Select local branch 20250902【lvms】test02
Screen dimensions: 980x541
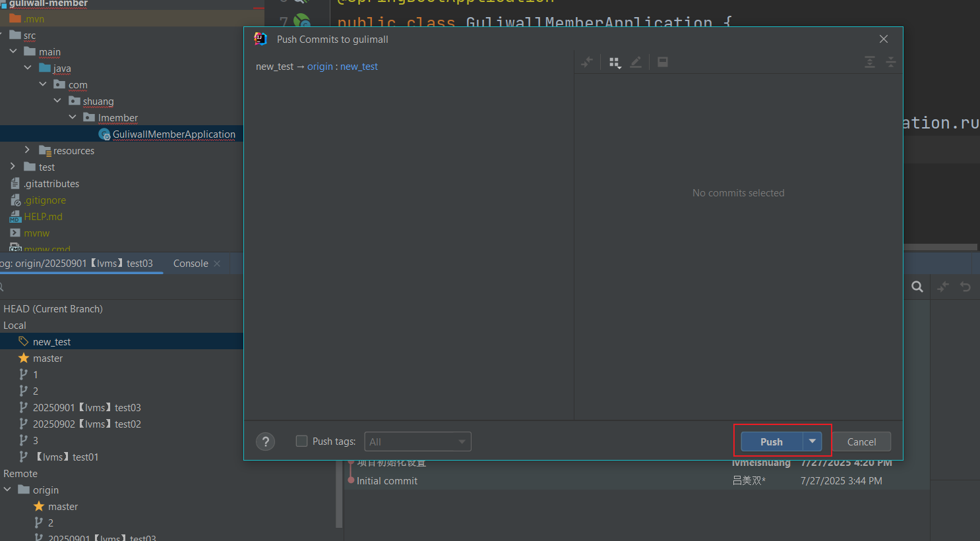[87, 424]
